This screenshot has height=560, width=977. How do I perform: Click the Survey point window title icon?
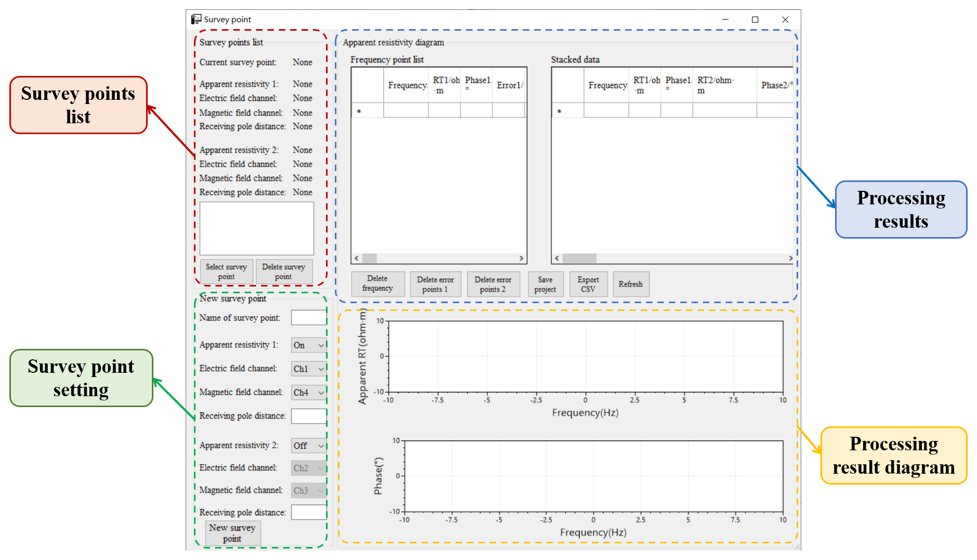(196, 19)
